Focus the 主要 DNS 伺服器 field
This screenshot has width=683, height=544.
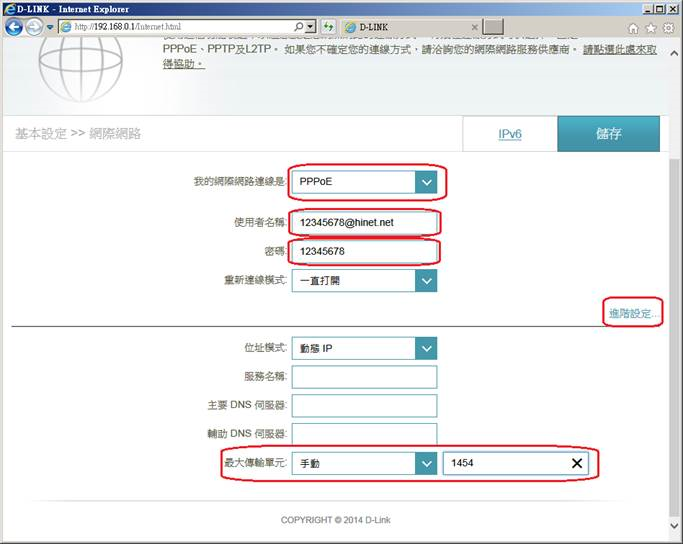[x=364, y=406]
